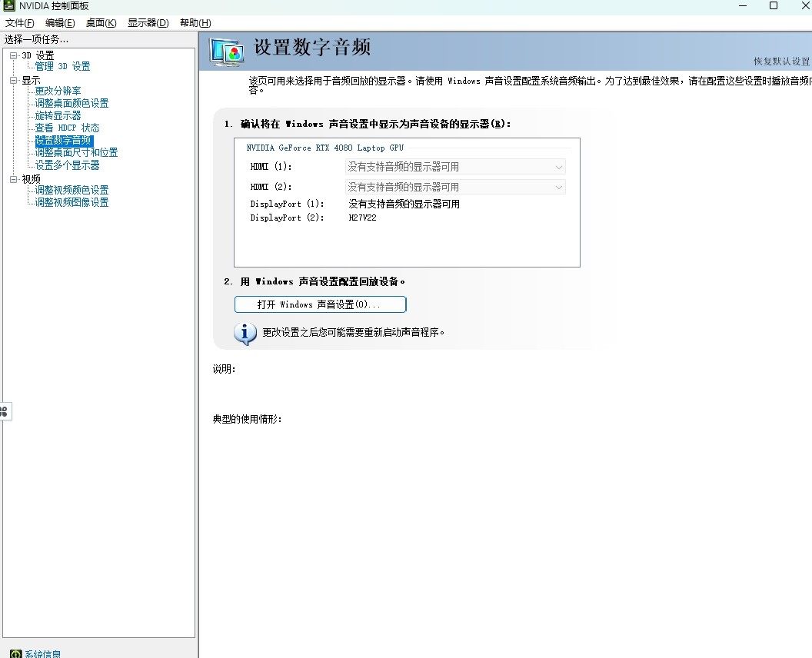This screenshot has width=812, height=658.
Task: Open the 编辑(E) menu
Action: pos(60,23)
